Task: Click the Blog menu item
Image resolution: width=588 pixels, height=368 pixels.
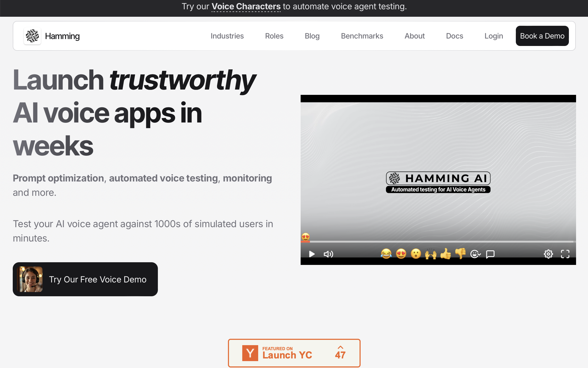Action: pos(312,36)
